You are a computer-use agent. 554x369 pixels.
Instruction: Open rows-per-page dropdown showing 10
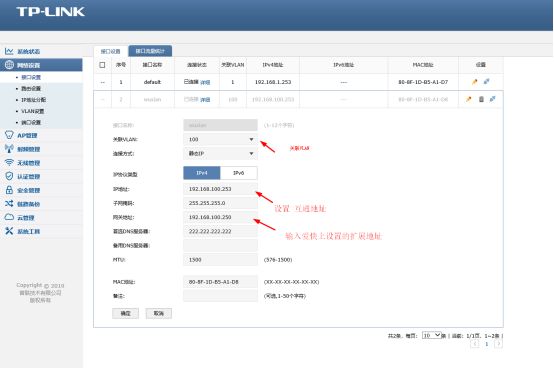(431, 335)
